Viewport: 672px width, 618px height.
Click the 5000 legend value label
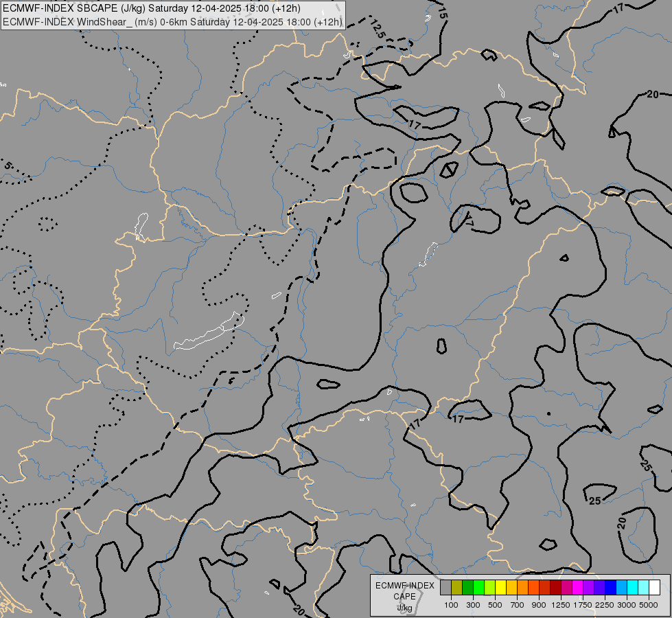pos(649,605)
